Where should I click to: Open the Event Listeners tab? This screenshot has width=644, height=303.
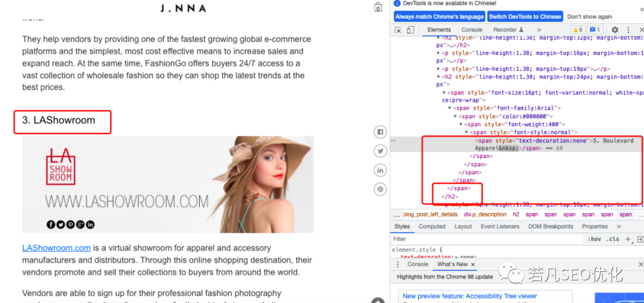(x=500, y=227)
